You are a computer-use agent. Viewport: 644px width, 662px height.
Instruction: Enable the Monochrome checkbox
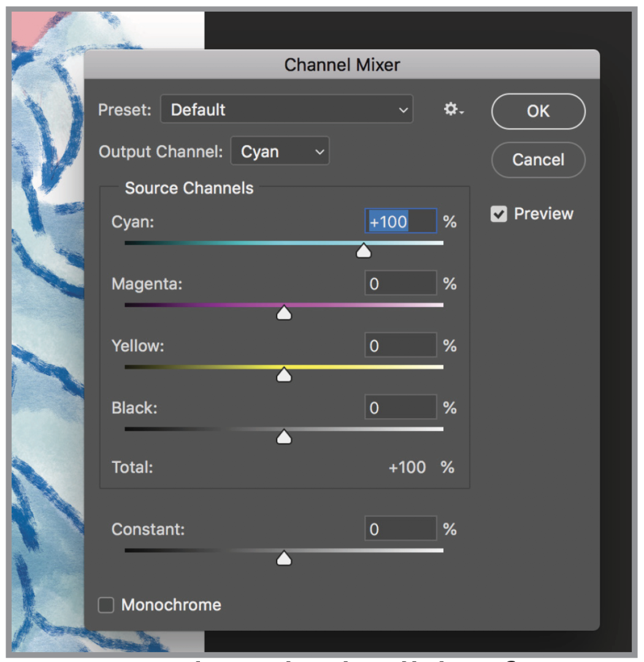(106, 606)
